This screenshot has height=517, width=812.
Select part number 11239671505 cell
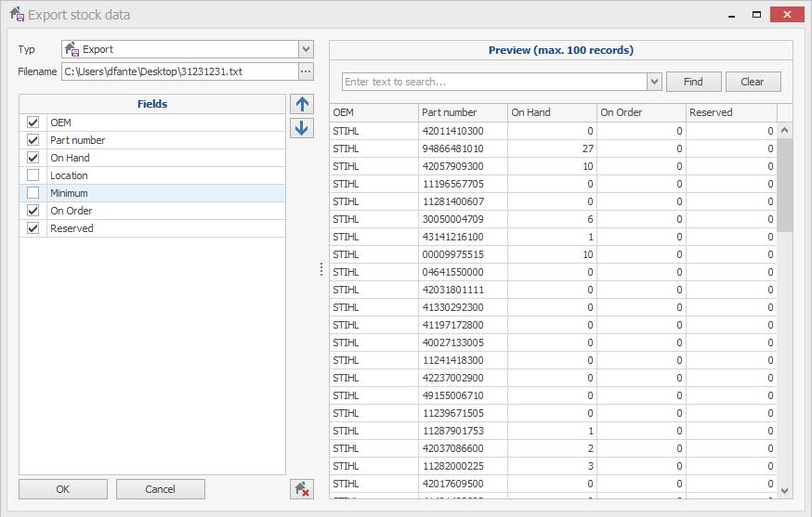pyautogui.click(x=463, y=413)
